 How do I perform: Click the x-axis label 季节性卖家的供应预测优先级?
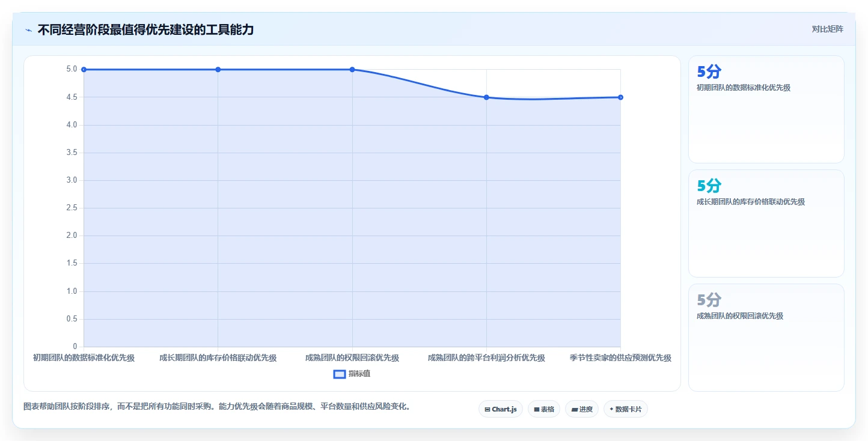pyautogui.click(x=620, y=358)
